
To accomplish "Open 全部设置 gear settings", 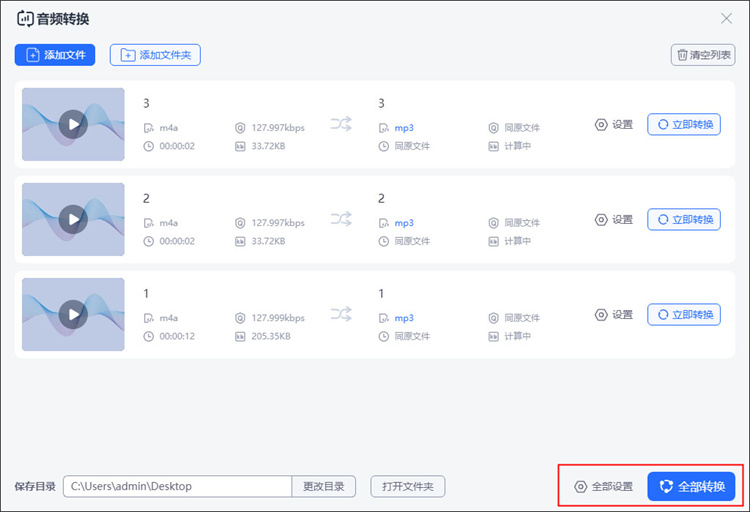I will coord(604,487).
